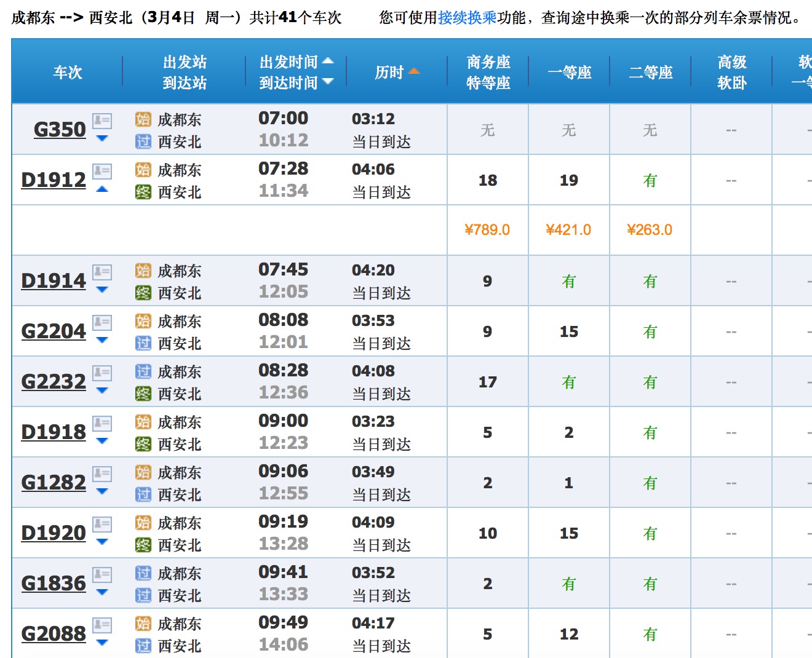Open ID card icon for train D1914
Screen dimensions: 812x658
click(102, 272)
